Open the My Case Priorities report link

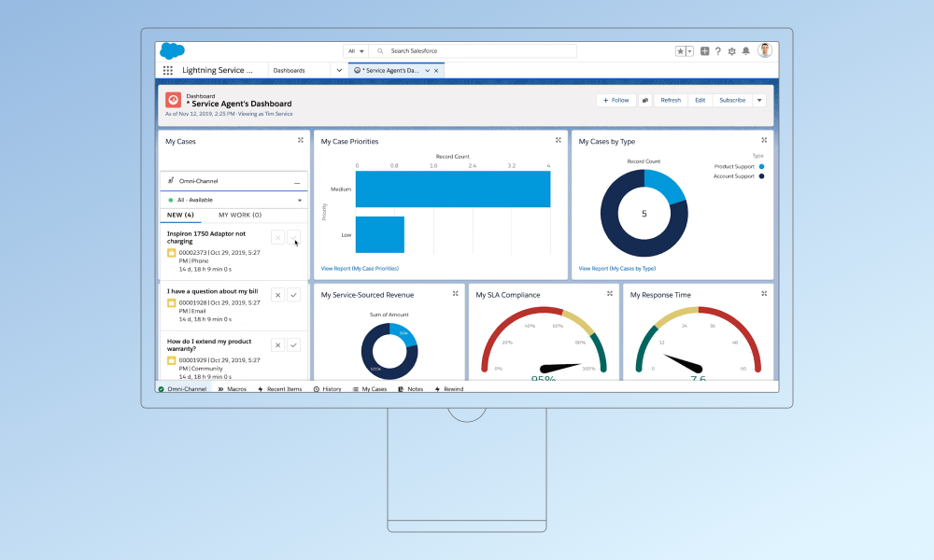click(x=361, y=266)
